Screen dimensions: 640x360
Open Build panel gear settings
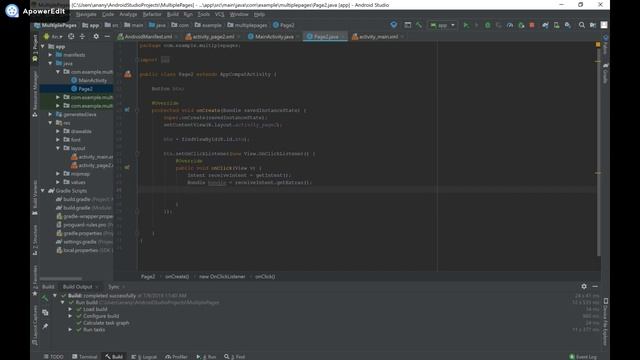tap(584, 287)
